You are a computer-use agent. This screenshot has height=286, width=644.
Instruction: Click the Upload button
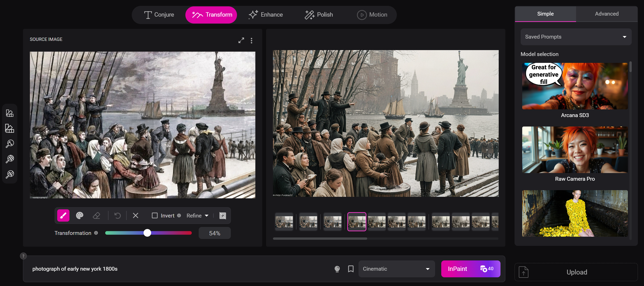click(576, 272)
